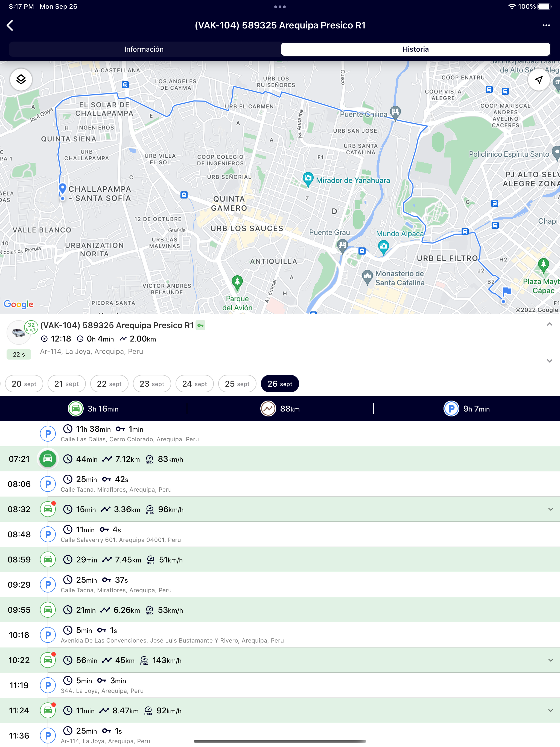Image resolution: width=560 pixels, height=747 pixels.
Task: Select the blue pin marker on map
Action: coord(63,188)
